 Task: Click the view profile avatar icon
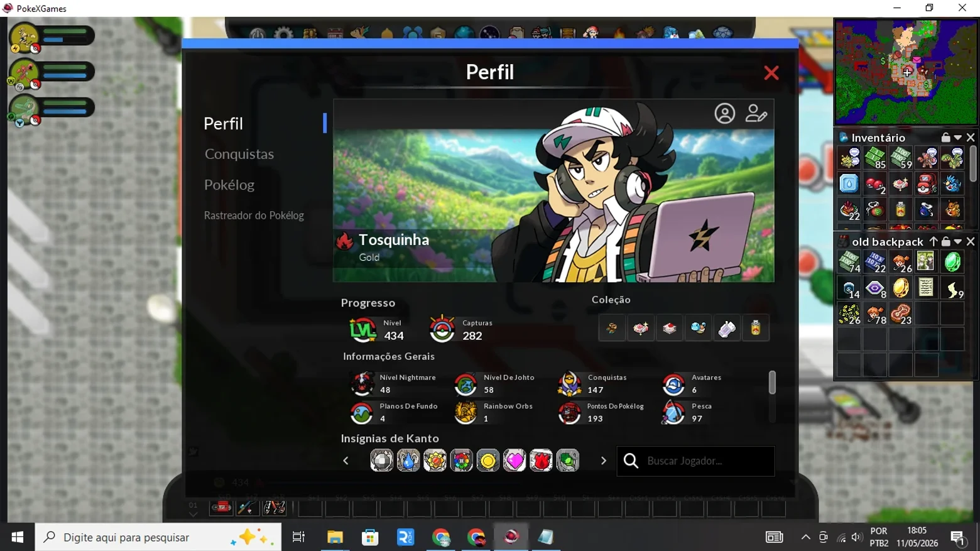(x=724, y=114)
